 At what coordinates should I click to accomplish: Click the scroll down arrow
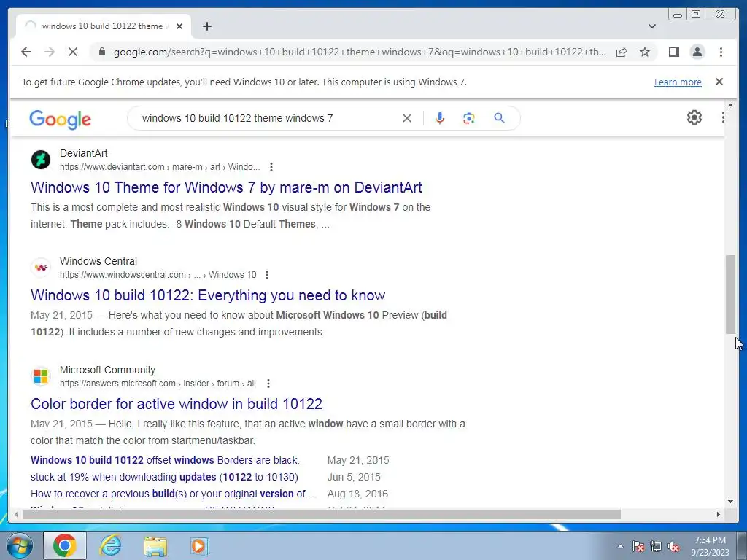point(730,502)
